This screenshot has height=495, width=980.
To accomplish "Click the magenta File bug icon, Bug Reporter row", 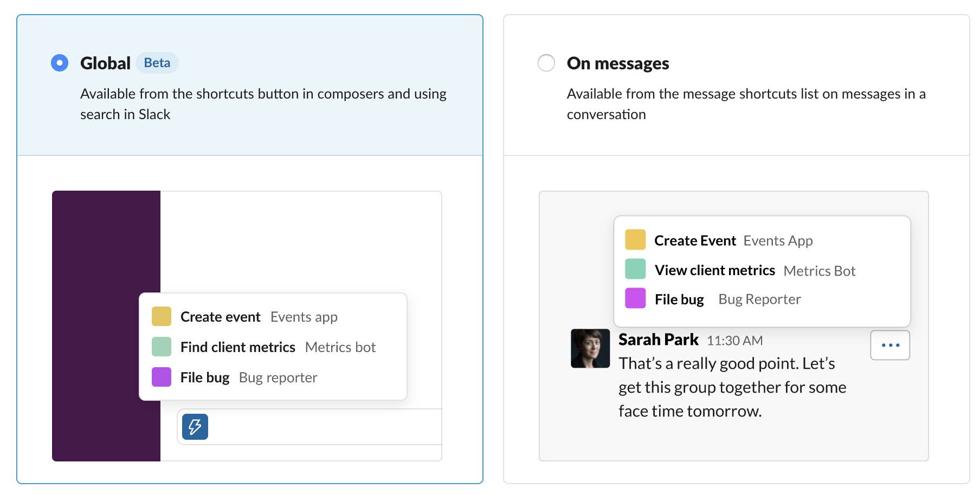I will 635,298.
